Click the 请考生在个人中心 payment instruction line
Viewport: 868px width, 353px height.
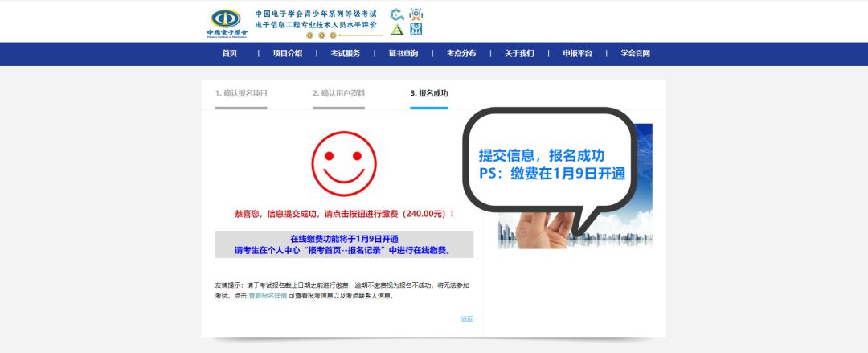tap(344, 251)
